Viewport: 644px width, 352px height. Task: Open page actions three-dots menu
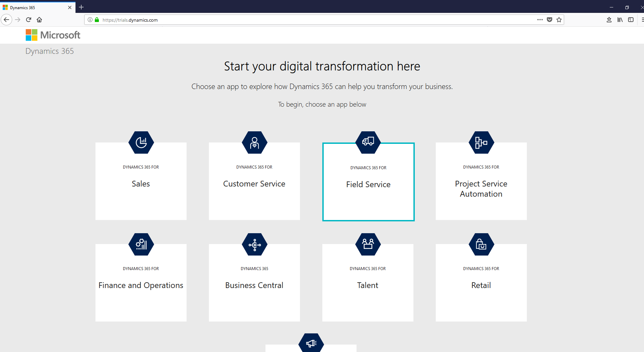tap(540, 20)
